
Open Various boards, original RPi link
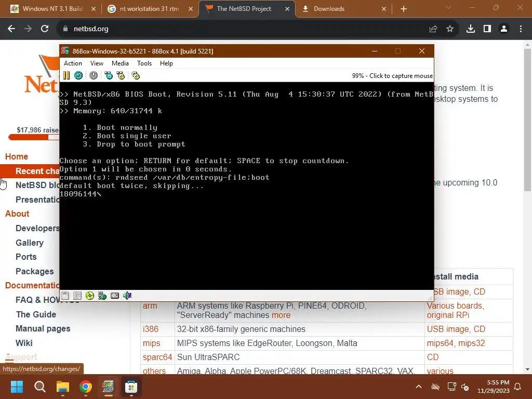455,311
